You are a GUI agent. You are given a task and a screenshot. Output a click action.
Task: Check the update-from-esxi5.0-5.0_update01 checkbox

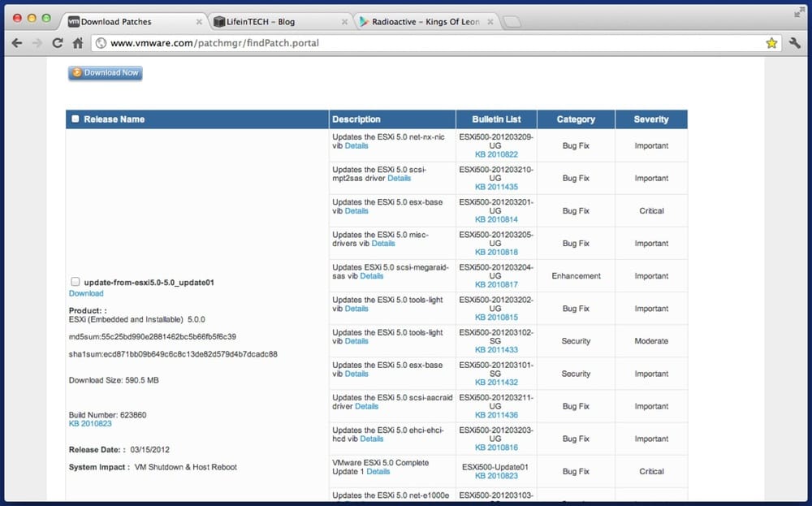pyautogui.click(x=75, y=282)
